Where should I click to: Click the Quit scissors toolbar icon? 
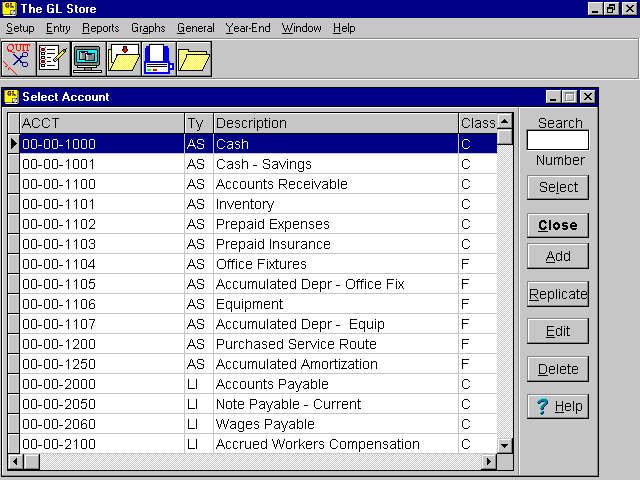pyautogui.click(x=19, y=59)
